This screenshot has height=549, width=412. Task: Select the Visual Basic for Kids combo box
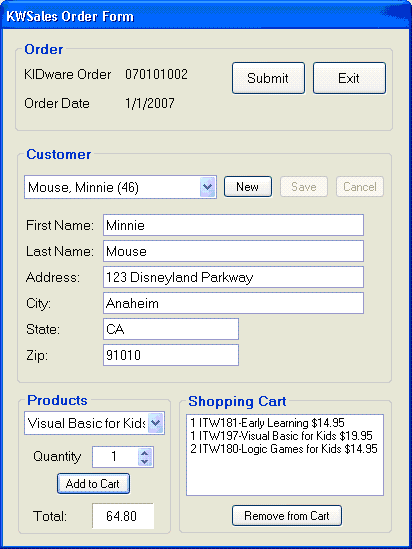point(94,423)
